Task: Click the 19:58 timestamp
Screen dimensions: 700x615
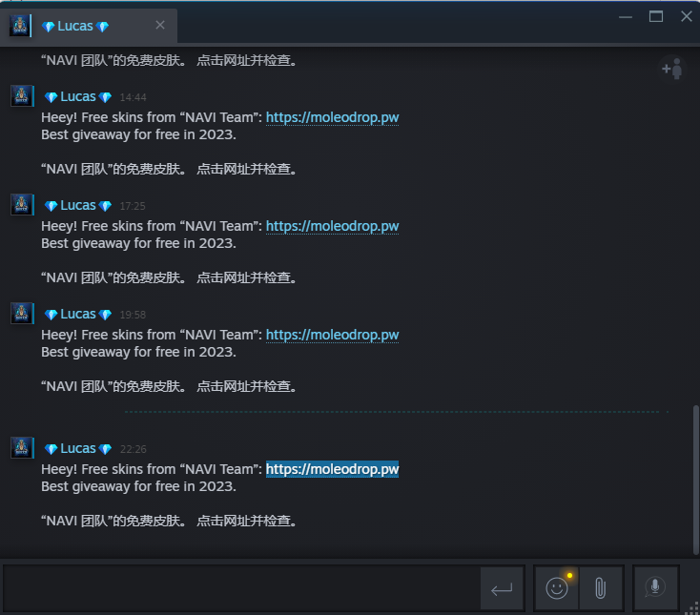Action: click(x=133, y=315)
